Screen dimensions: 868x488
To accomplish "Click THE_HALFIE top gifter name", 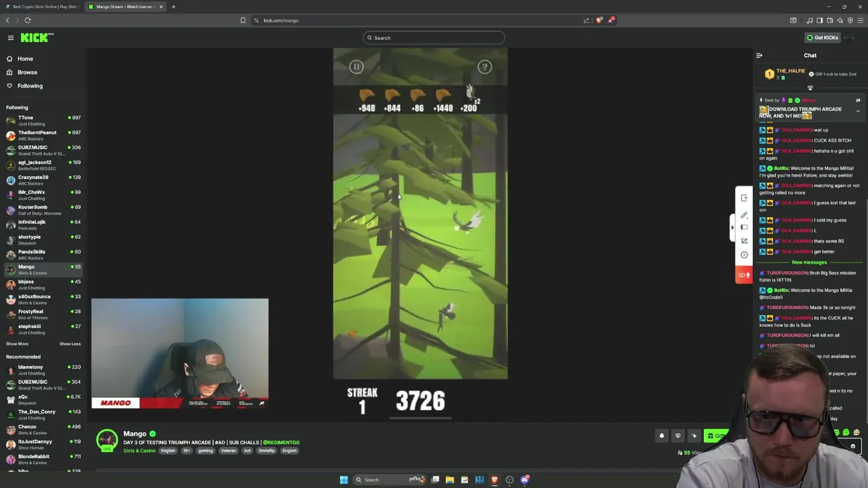I will pos(791,71).
